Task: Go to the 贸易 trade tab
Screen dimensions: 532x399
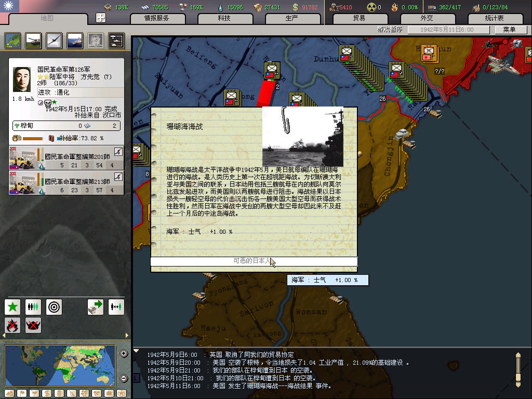Action: coord(360,18)
